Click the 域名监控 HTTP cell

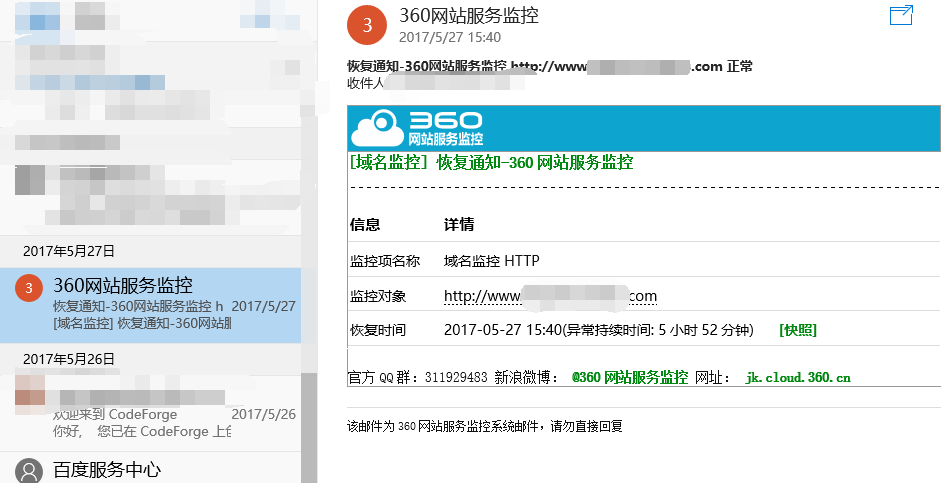click(492, 261)
